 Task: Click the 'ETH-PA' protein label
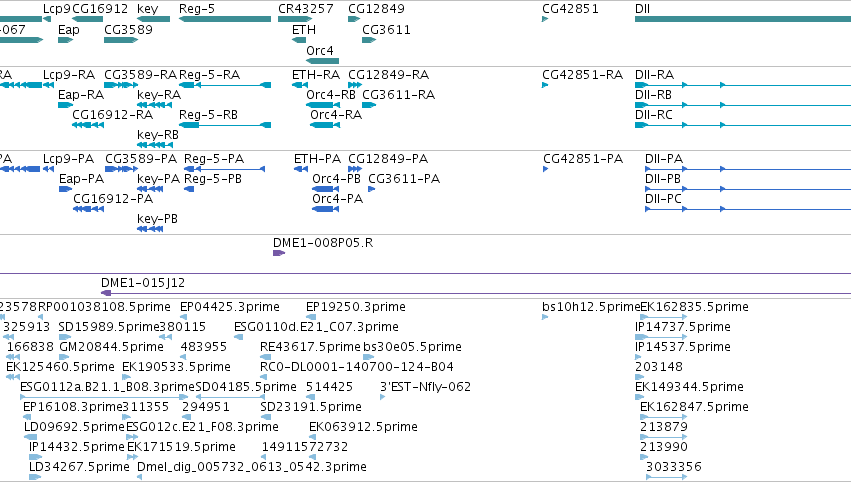pyautogui.click(x=317, y=158)
